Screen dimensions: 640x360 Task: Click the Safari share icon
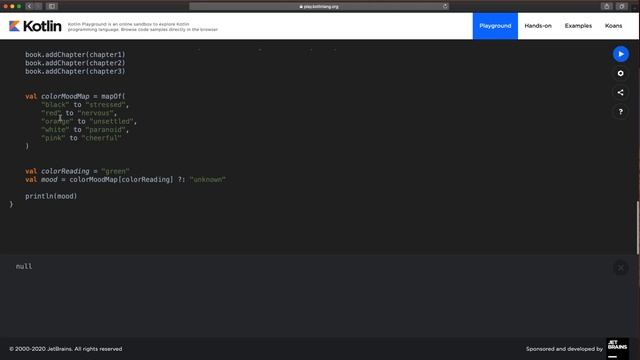[607, 6]
